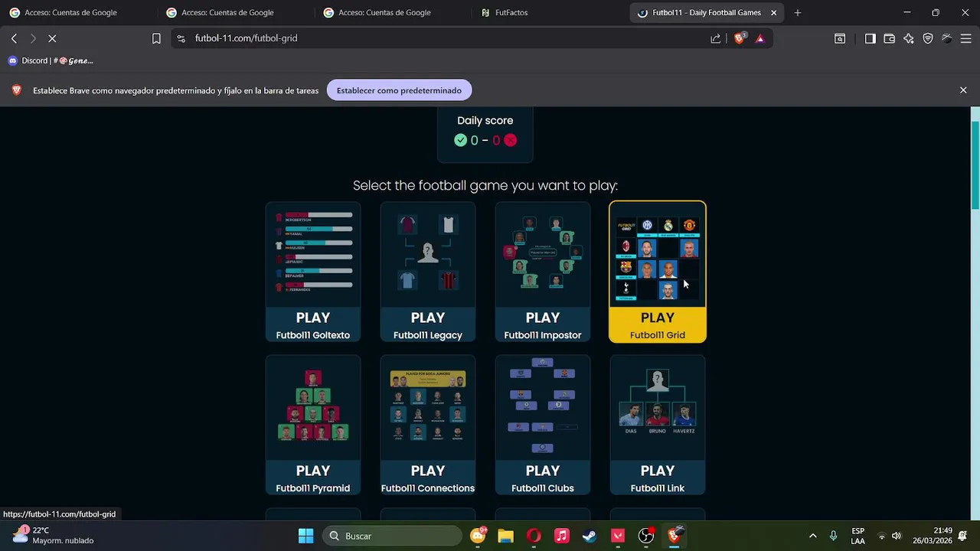980x551 pixels.
Task: Open the Brave VPN shield icon
Action: (x=928, y=38)
